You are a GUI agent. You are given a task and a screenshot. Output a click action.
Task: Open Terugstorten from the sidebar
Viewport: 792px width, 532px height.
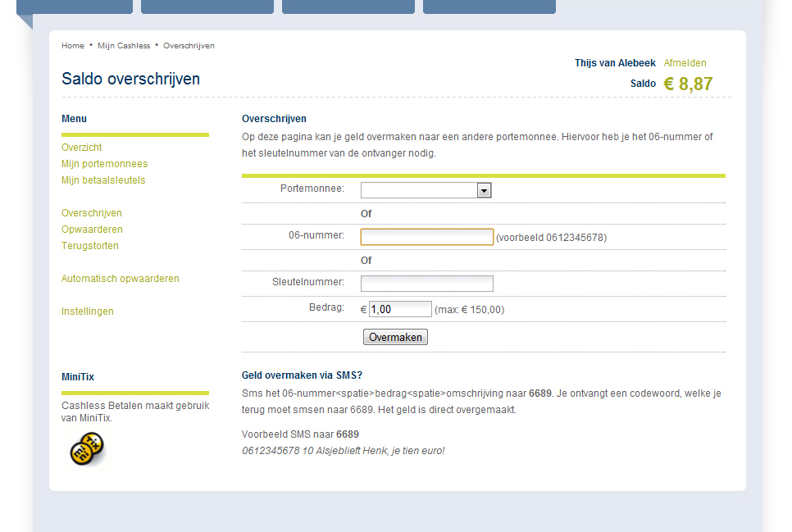point(90,246)
